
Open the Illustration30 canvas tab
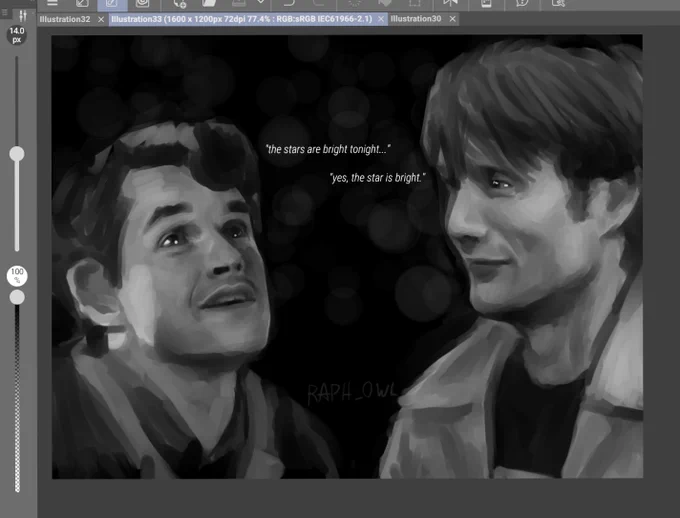pyautogui.click(x=415, y=19)
